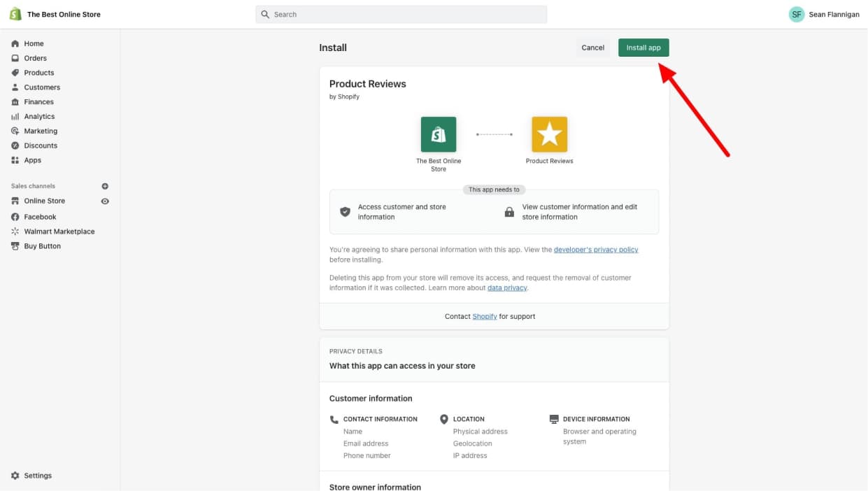This screenshot has width=868, height=491.
Task: Click the Buy Button icon
Action: (15, 246)
